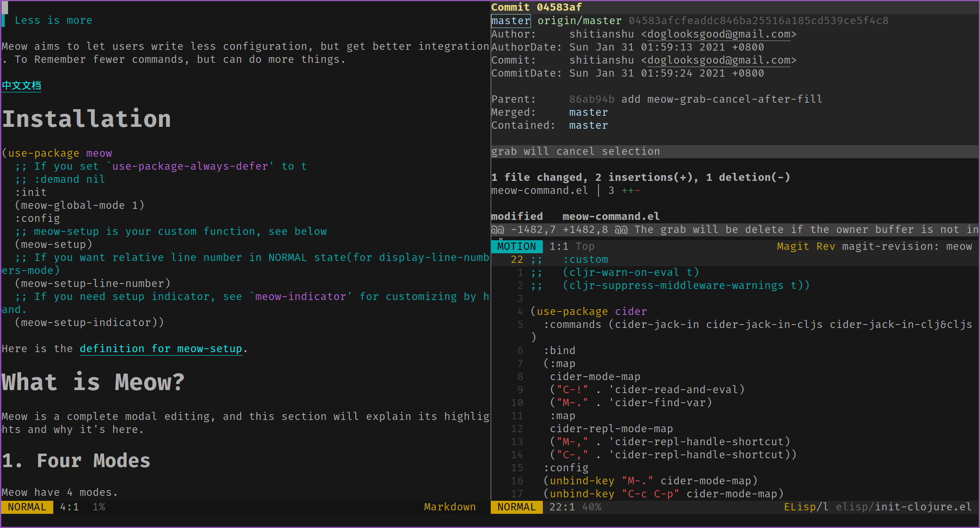
Task: Follow the 'definition for meow-setup' link
Action: pos(161,349)
